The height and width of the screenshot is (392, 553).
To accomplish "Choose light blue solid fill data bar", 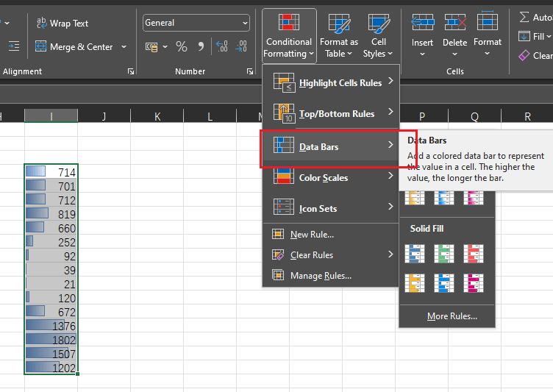I will 444,283.
